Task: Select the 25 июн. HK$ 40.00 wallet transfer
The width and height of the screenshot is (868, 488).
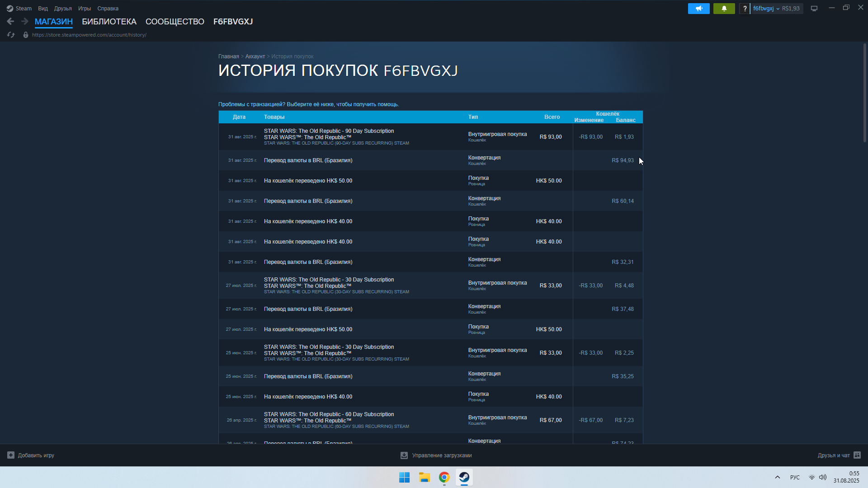Action: click(430, 397)
